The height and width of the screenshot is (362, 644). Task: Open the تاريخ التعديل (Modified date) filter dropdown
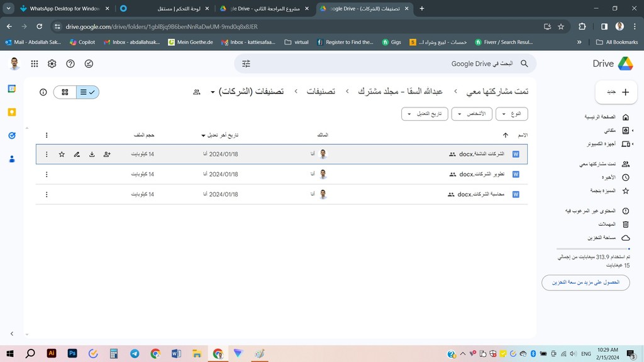(424, 114)
